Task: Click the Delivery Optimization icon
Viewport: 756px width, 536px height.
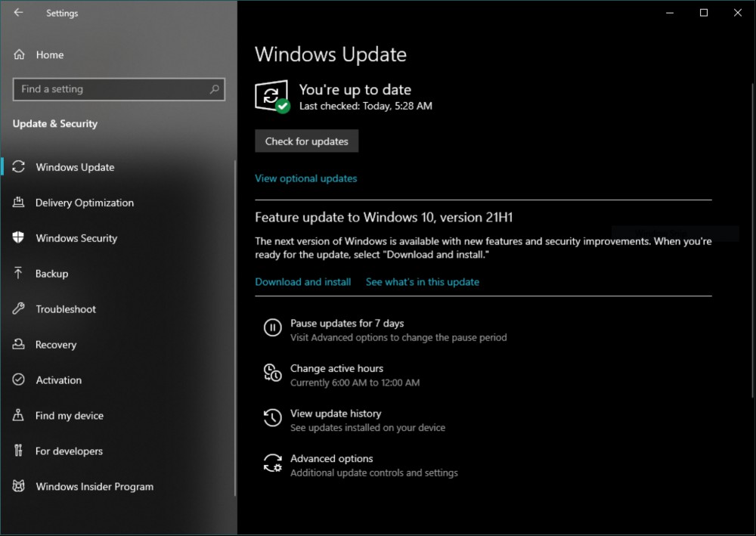Action: pos(18,202)
